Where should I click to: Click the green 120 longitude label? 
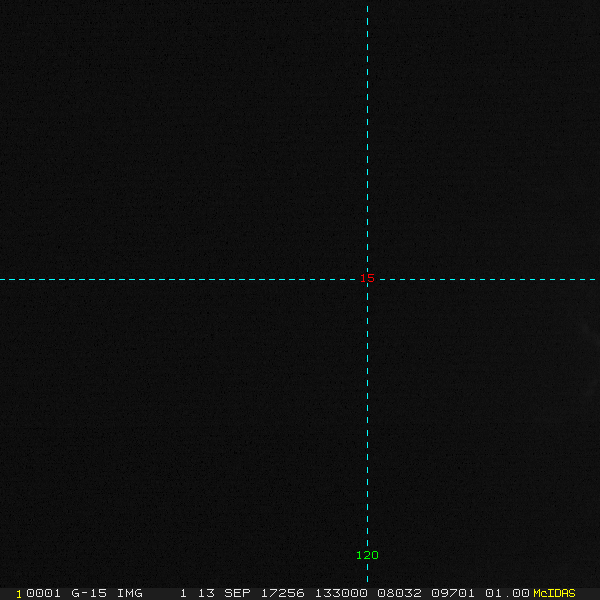367,555
